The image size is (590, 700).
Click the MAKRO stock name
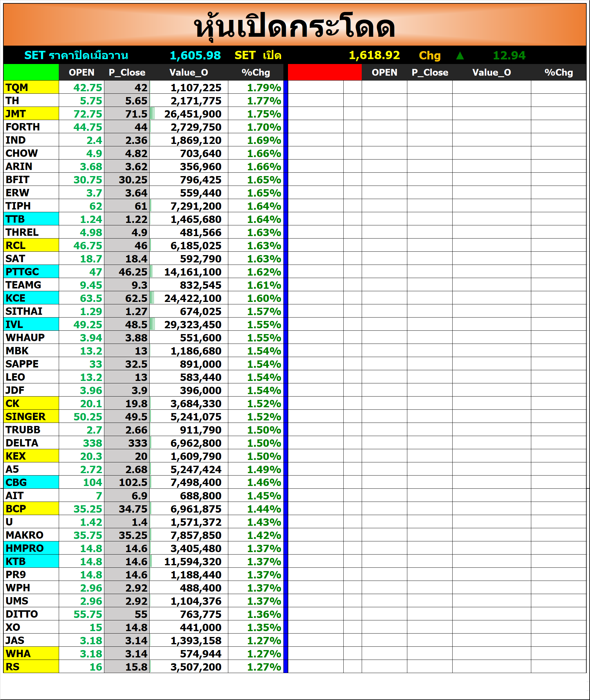[x=24, y=535]
